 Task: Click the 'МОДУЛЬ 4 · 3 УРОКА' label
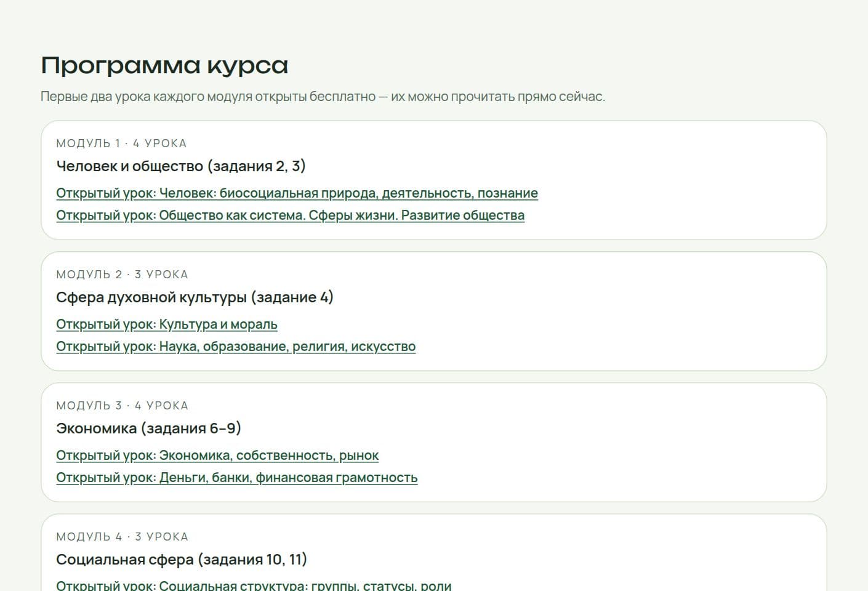[122, 537]
